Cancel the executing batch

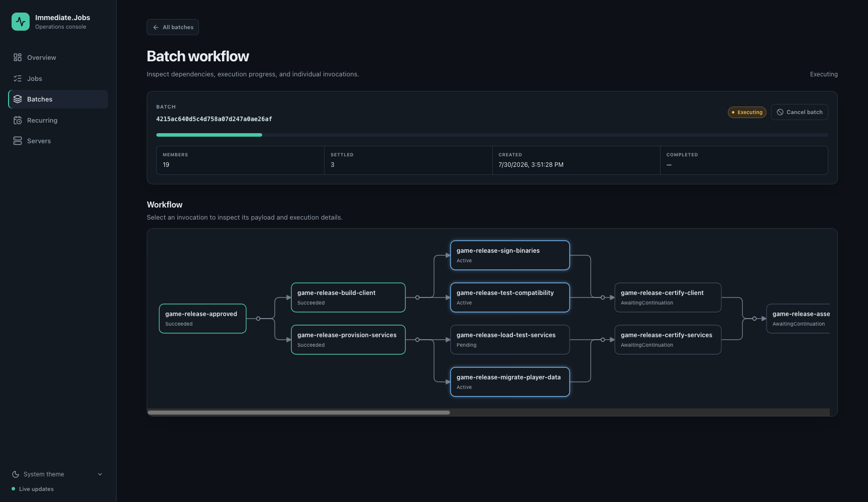[x=800, y=112]
